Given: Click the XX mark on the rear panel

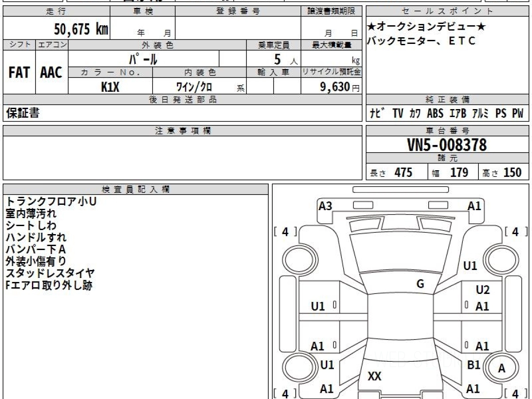Looking at the screenshot, I should tap(375, 376).
